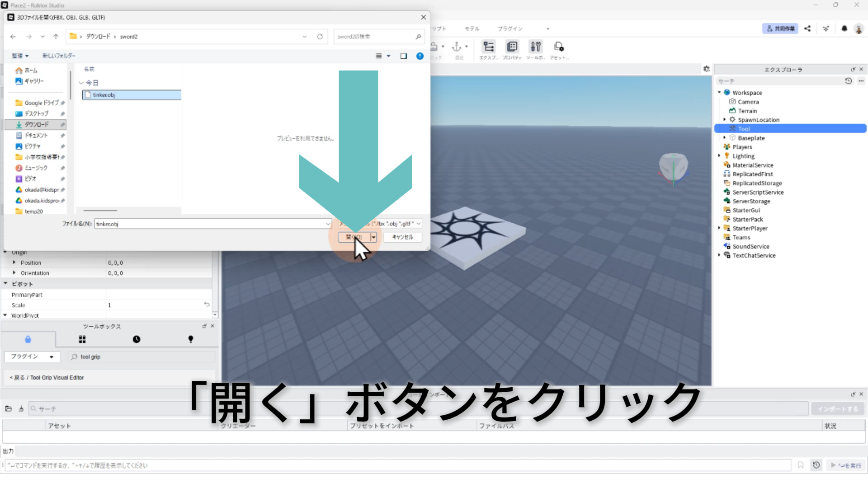
Task: Open the Explorer toolbar icon
Action: 488,47
